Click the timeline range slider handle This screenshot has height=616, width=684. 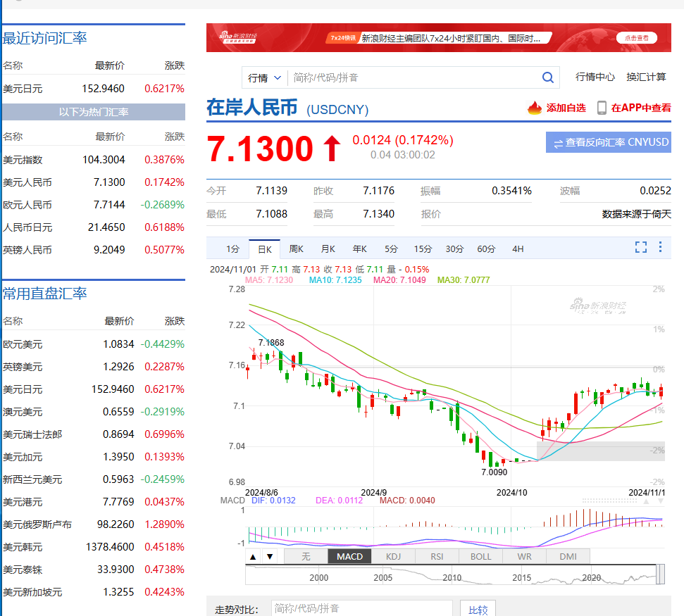click(661, 574)
